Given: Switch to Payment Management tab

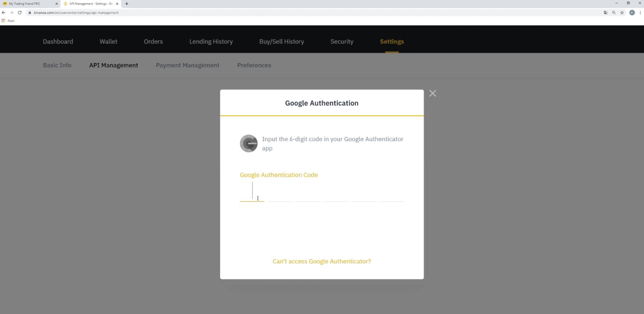Looking at the screenshot, I should (x=187, y=65).
